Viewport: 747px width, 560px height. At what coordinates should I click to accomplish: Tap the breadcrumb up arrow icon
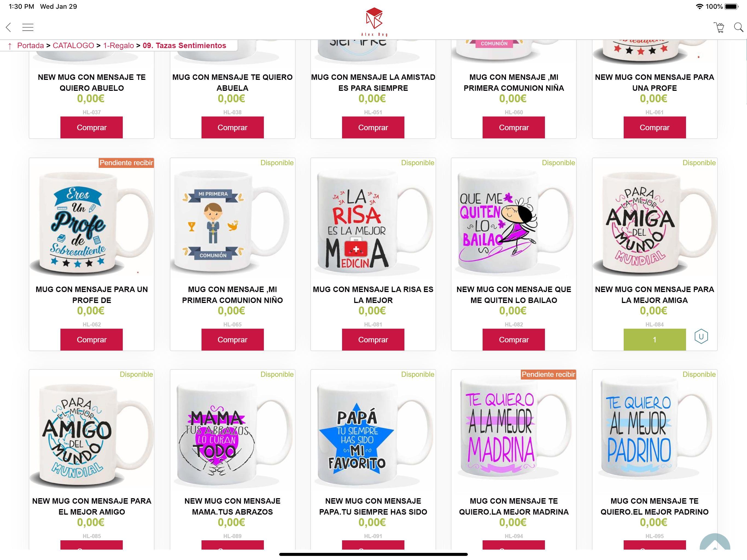(10, 46)
